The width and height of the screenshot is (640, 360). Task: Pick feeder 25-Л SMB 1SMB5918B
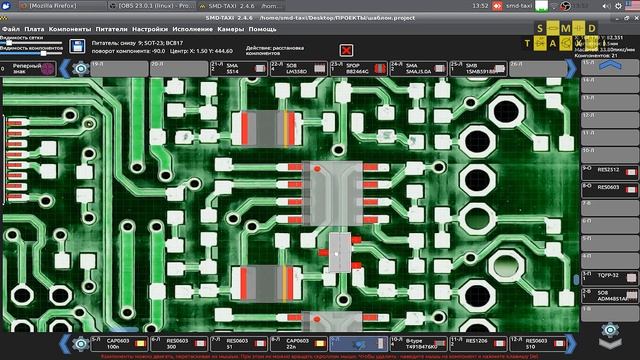(x=478, y=69)
